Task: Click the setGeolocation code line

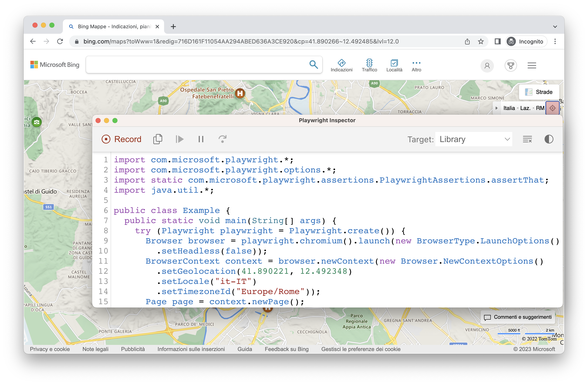Action: 255,271
